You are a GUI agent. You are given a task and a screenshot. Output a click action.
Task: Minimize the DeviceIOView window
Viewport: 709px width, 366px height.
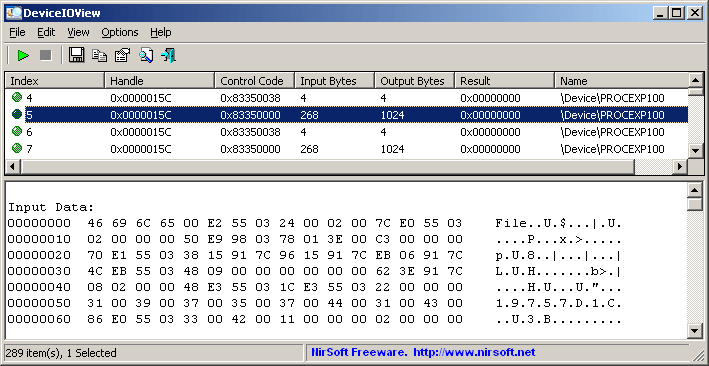[x=661, y=13]
